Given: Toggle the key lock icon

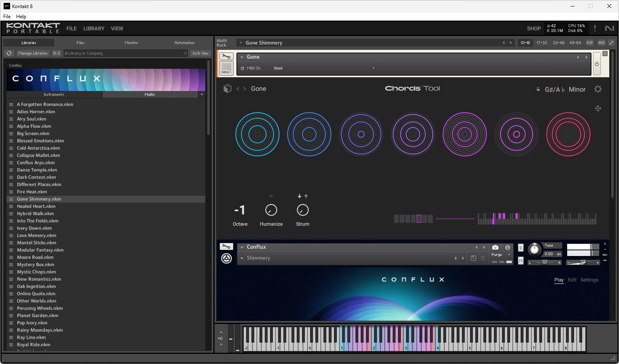Looking at the screenshot, I should (538, 89).
